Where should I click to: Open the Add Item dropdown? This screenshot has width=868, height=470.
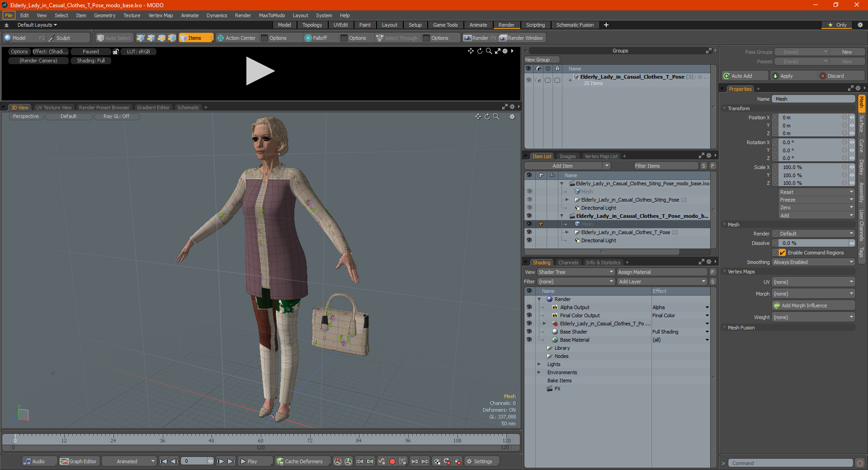[567, 166]
